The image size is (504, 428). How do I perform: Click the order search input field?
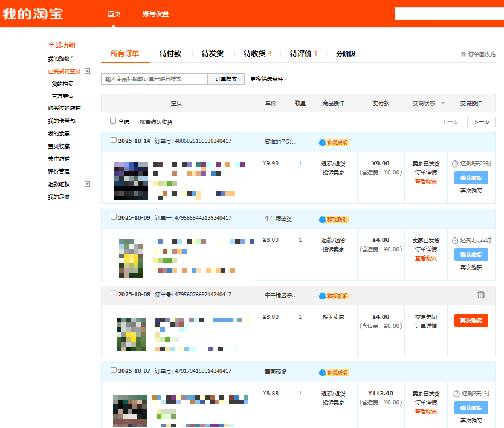[x=154, y=79]
